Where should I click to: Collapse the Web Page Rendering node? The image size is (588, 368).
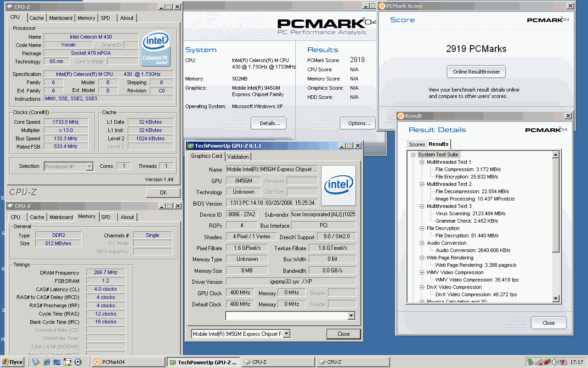tap(422, 258)
